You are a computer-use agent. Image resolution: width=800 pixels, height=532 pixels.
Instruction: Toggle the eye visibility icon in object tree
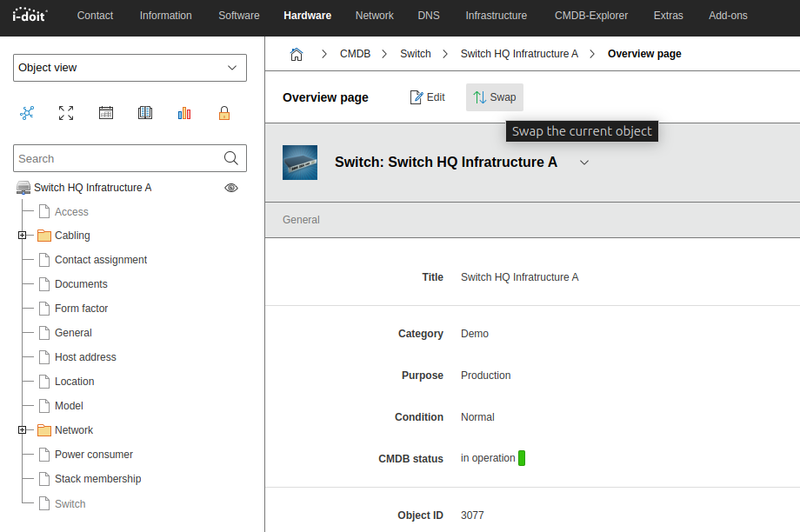231,188
